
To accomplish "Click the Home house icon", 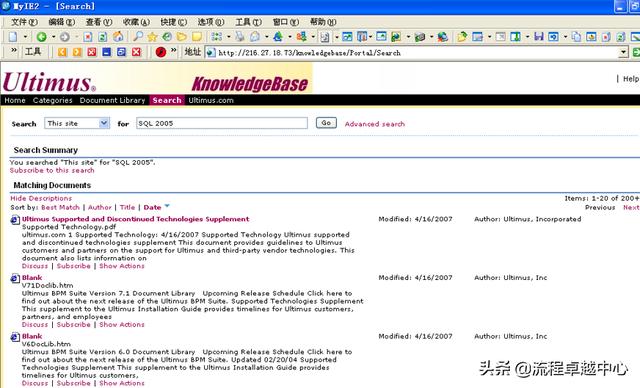I will 118,37.
